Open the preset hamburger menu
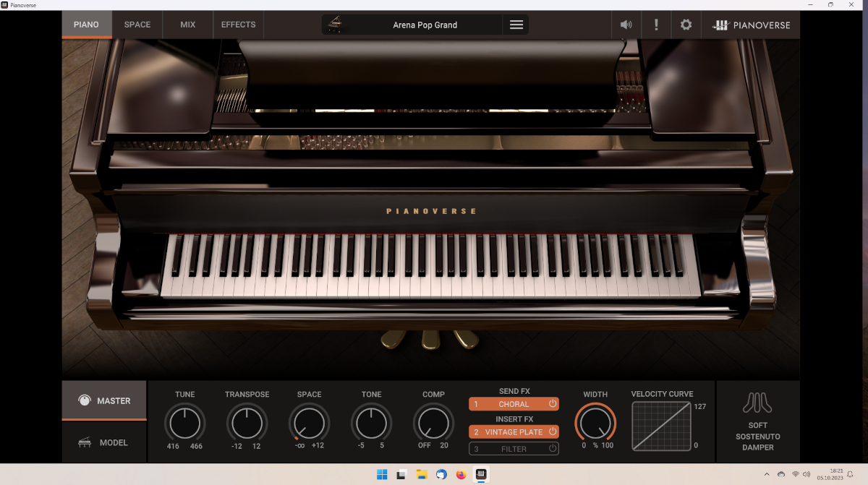The height and width of the screenshot is (485, 868). coord(516,25)
